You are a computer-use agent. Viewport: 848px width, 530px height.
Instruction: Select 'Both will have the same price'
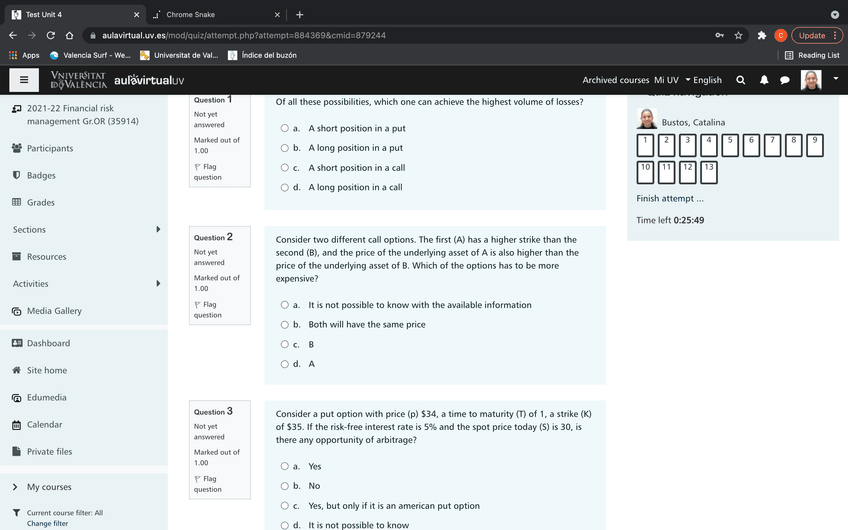[285, 324]
